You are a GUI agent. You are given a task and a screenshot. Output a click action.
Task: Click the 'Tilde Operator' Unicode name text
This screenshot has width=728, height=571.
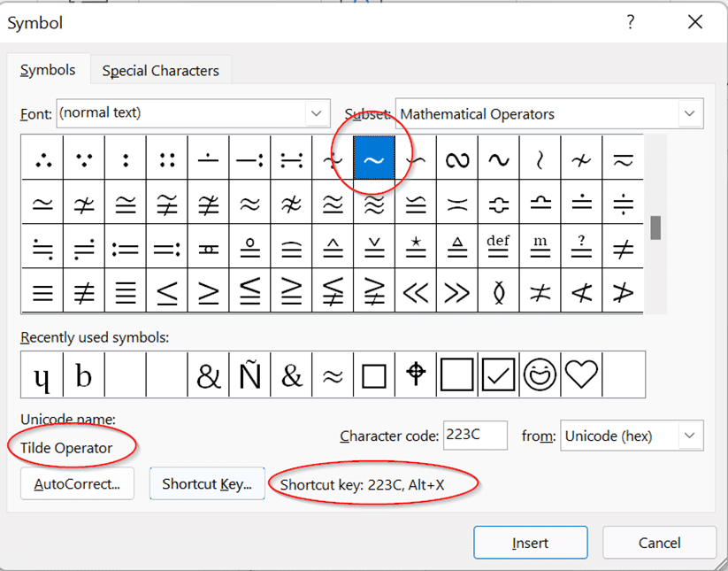coord(66,448)
